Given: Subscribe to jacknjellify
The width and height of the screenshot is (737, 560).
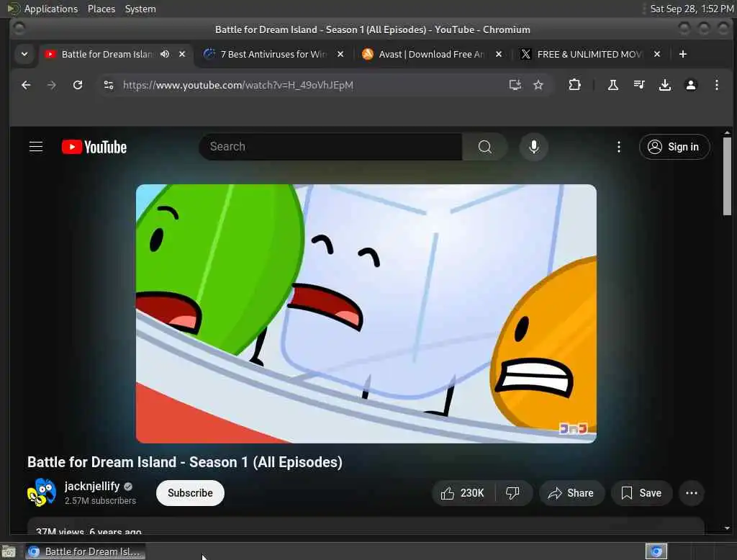Looking at the screenshot, I should coord(190,493).
